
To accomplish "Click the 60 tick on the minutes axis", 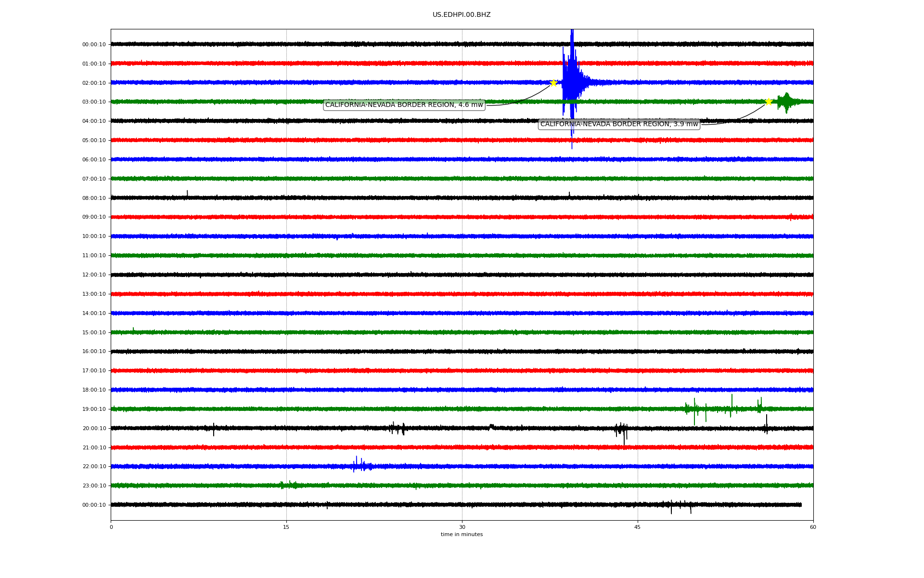I will 813,527.
